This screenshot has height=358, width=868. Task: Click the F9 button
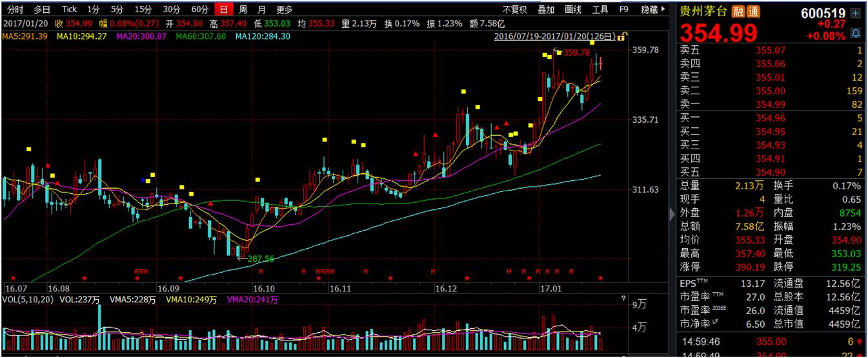[624, 10]
